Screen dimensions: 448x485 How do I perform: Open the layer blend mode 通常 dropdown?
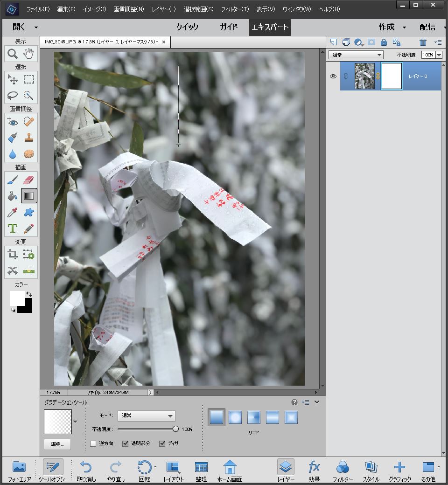(356, 55)
